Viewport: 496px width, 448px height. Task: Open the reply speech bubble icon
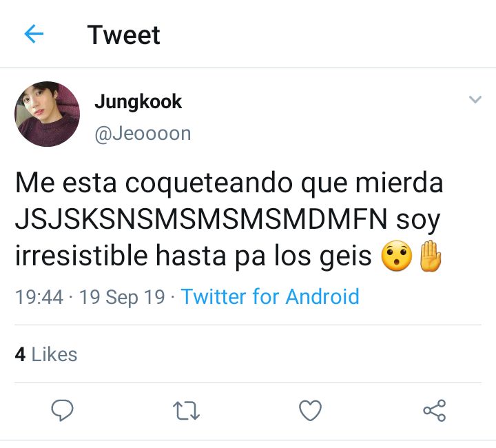pyautogui.click(x=62, y=410)
